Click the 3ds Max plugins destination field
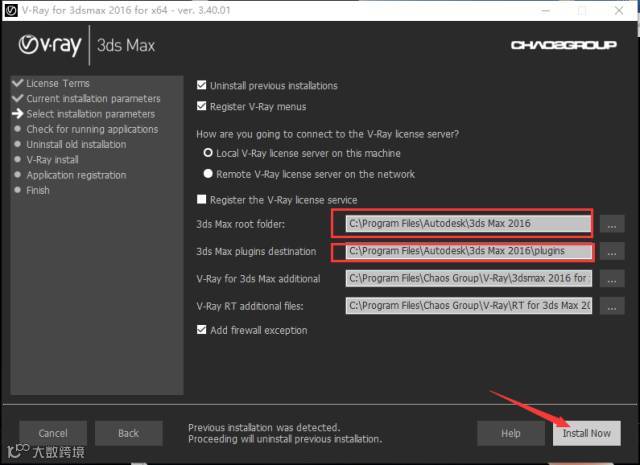This screenshot has height=465, width=640. pos(468,251)
